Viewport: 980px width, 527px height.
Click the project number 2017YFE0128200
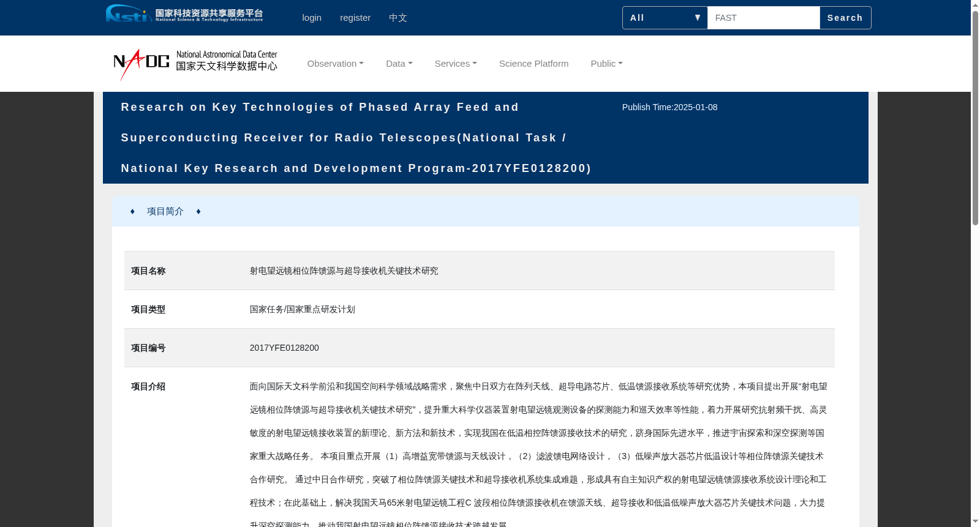284,348
